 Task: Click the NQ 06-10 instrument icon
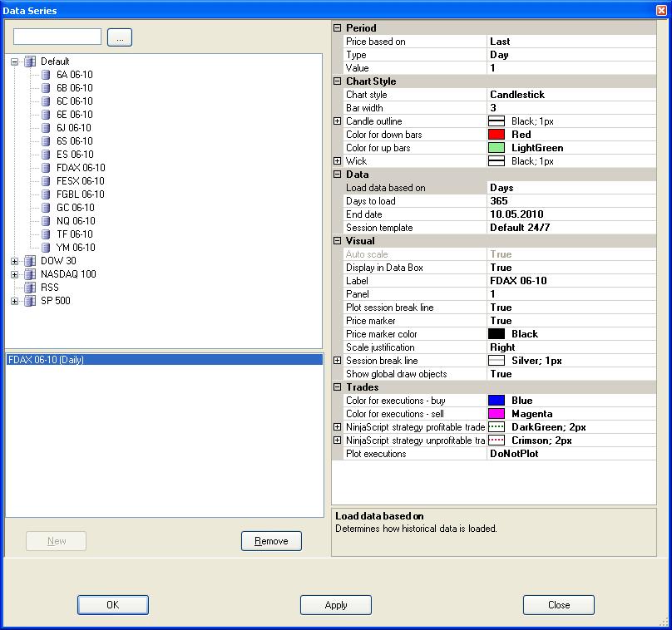pos(46,221)
